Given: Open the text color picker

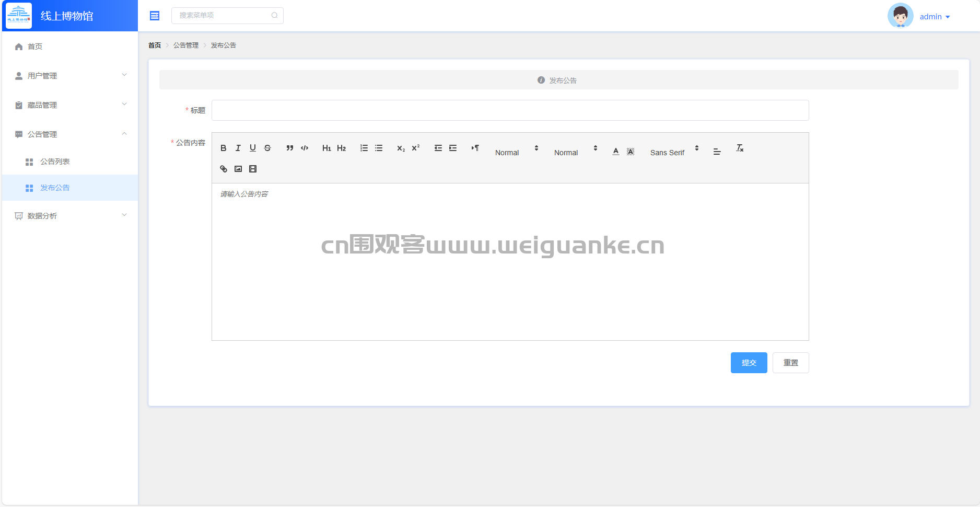Looking at the screenshot, I should coord(616,151).
